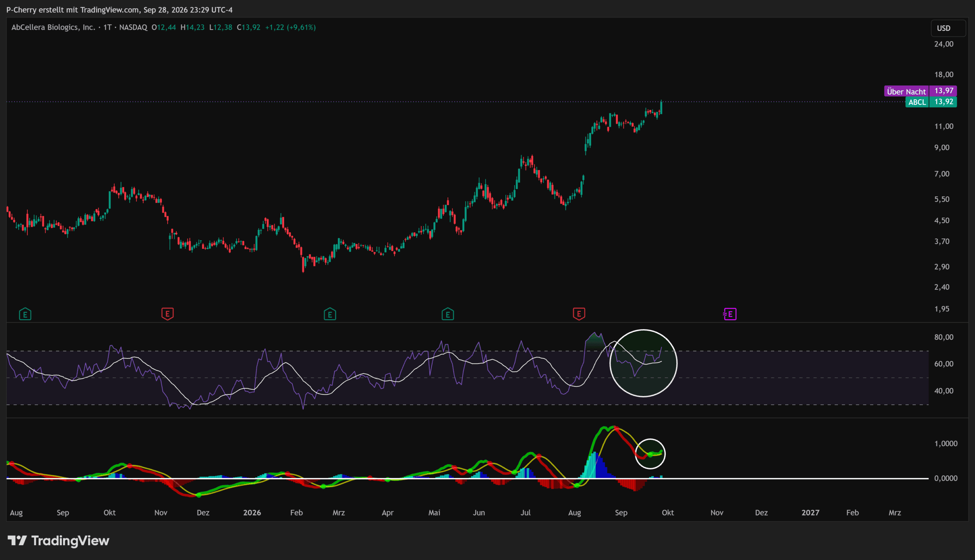Select the small white circle on MACD pane
The image size is (975, 560).
coord(650,454)
